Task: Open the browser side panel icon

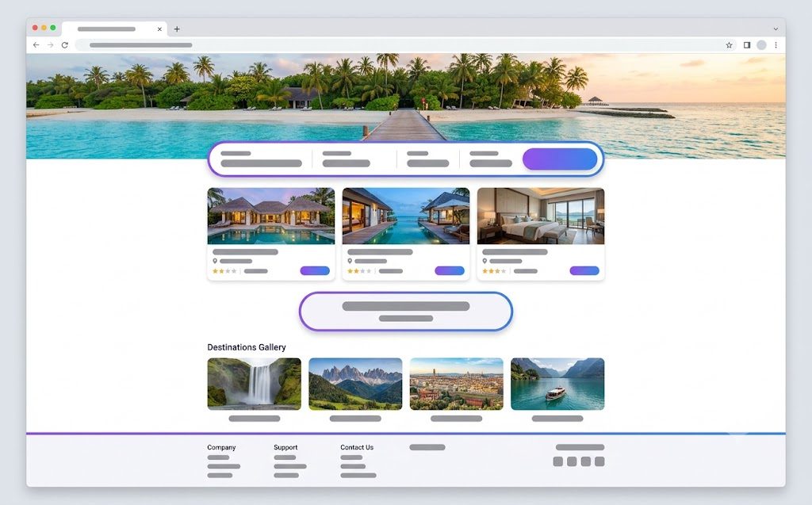Action: coord(747,45)
